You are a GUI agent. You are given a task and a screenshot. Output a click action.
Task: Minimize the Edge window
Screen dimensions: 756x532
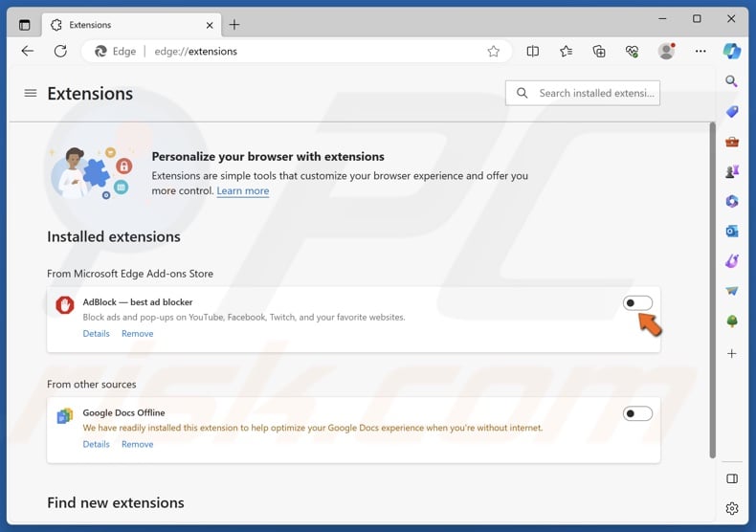click(x=662, y=19)
